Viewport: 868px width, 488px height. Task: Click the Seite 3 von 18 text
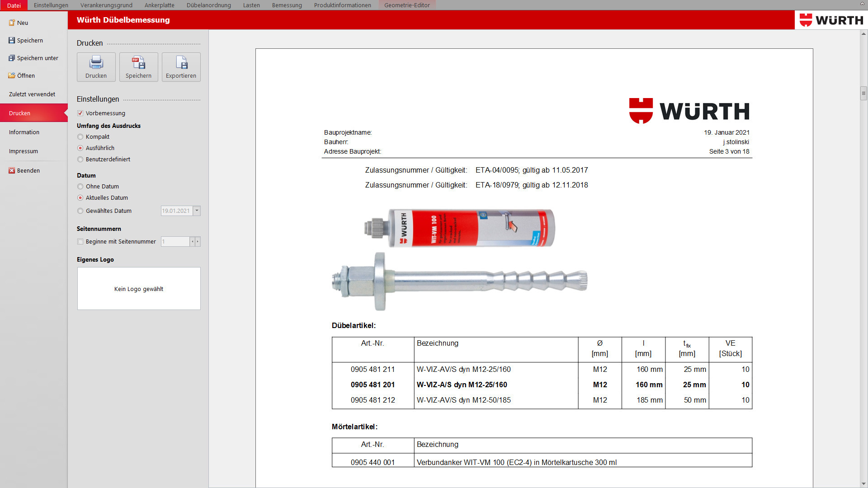pos(729,151)
